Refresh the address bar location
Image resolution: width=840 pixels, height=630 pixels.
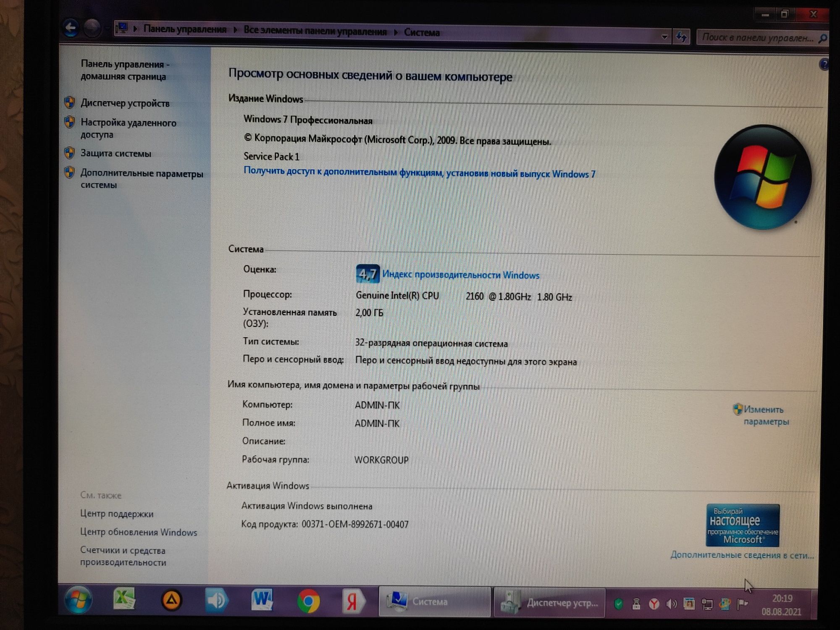pos(682,37)
